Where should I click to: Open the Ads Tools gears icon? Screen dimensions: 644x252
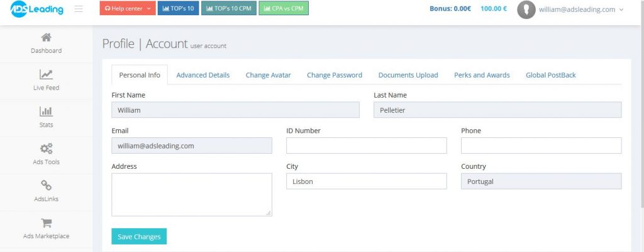[46, 149]
